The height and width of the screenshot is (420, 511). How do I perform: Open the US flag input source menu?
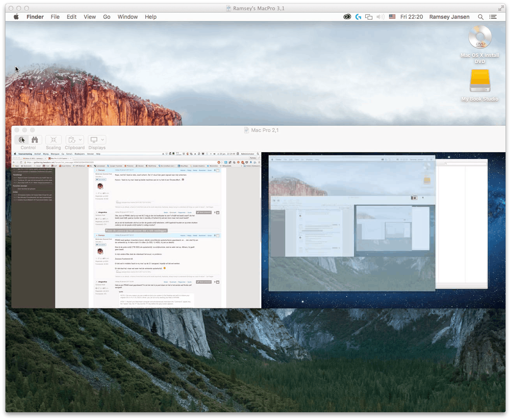pos(392,17)
